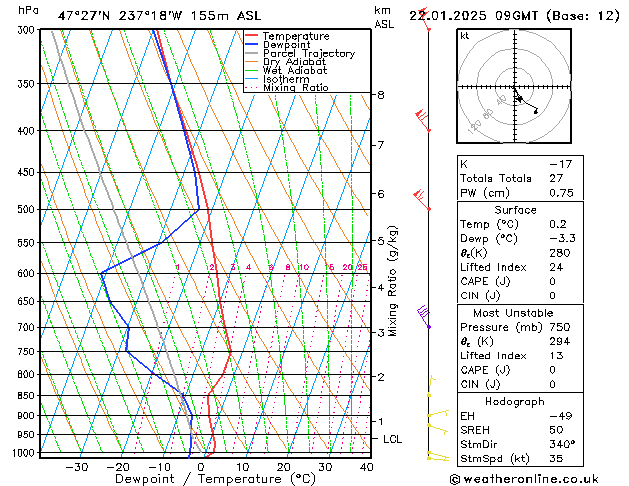Click the yellow wind barb at 1000 hPa
Viewport: 629px width, 486px height.
pos(435,456)
